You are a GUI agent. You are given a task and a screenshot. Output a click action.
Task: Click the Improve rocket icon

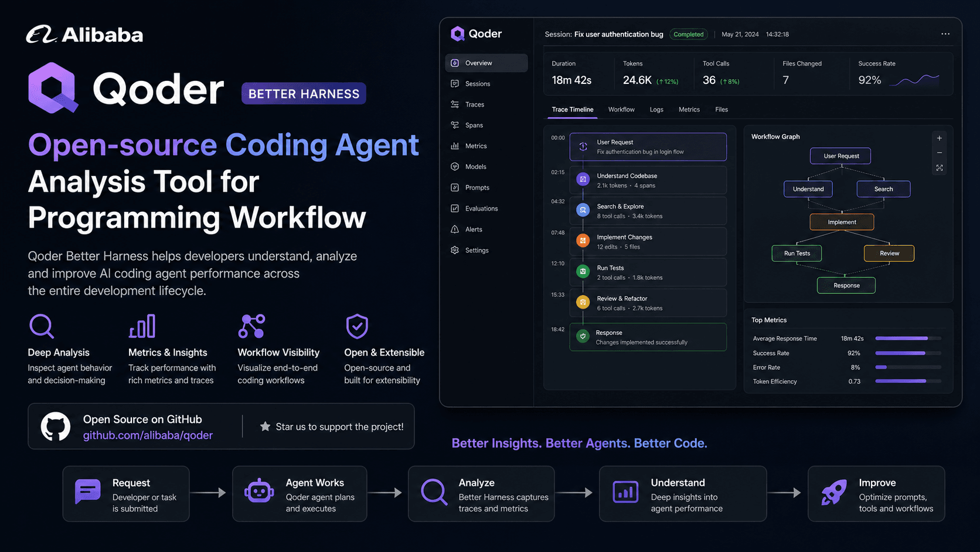[x=833, y=492]
